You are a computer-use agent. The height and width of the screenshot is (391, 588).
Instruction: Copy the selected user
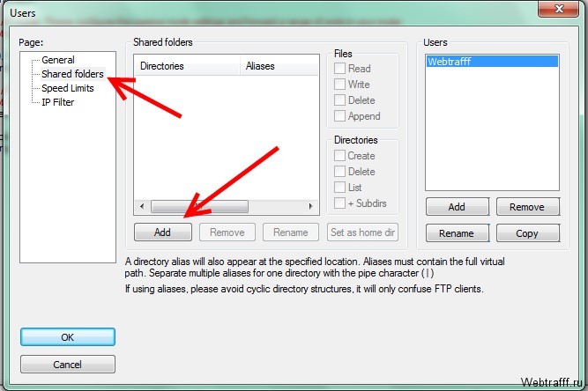point(528,233)
